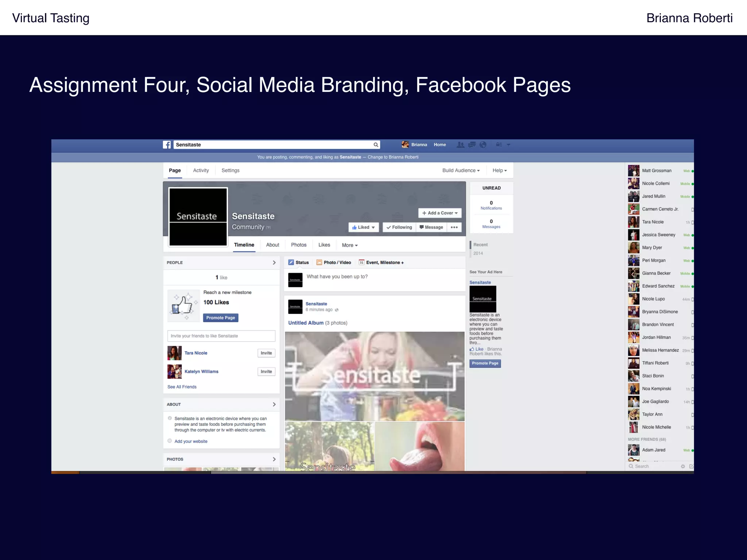Open chat with Jessica Sweeney

pyautogui.click(x=661, y=235)
